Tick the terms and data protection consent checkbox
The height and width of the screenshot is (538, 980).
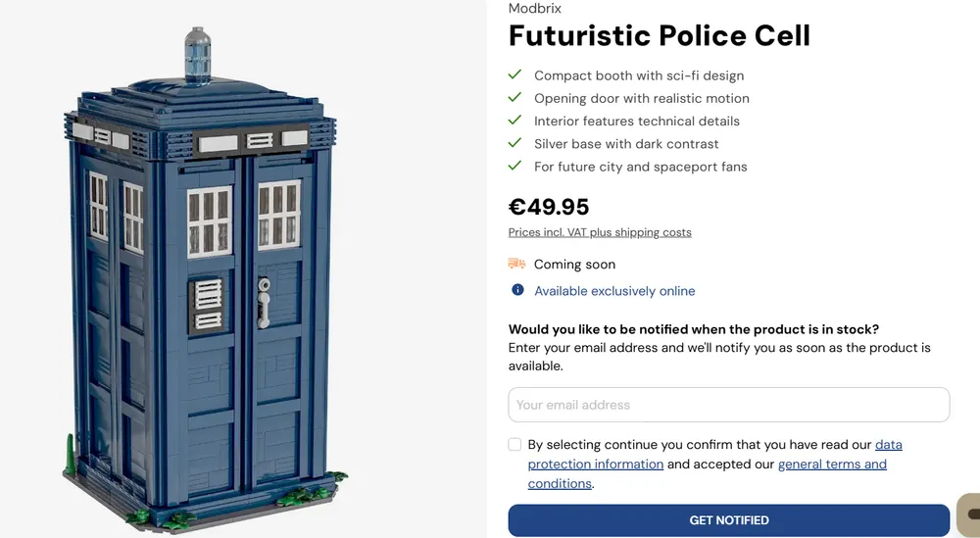(514, 444)
